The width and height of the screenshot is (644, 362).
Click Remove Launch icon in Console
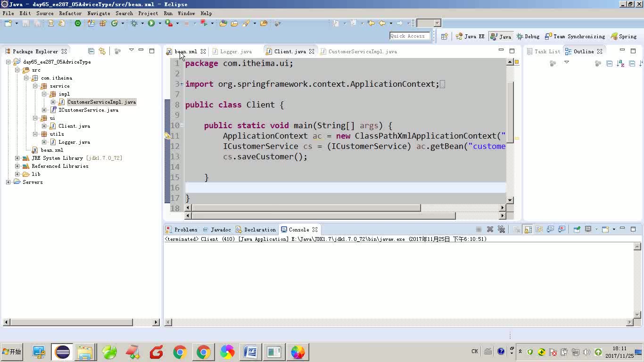pos(490,230)
